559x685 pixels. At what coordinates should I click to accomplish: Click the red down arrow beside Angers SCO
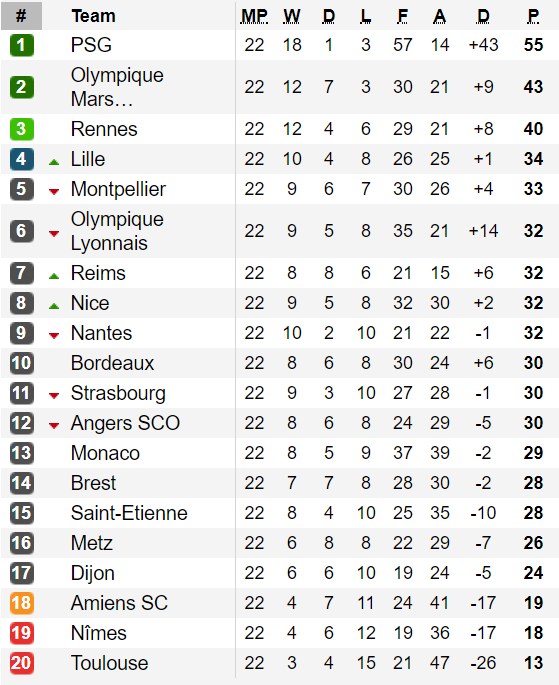click(54, 426)
